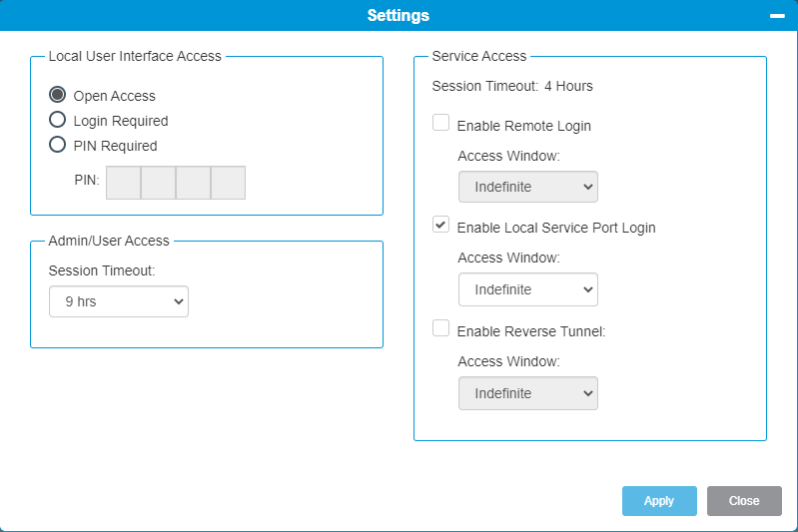Uncheck Enable Local Service Port Login
Viewport: 798px width, 532px height.
coord(440,225)
